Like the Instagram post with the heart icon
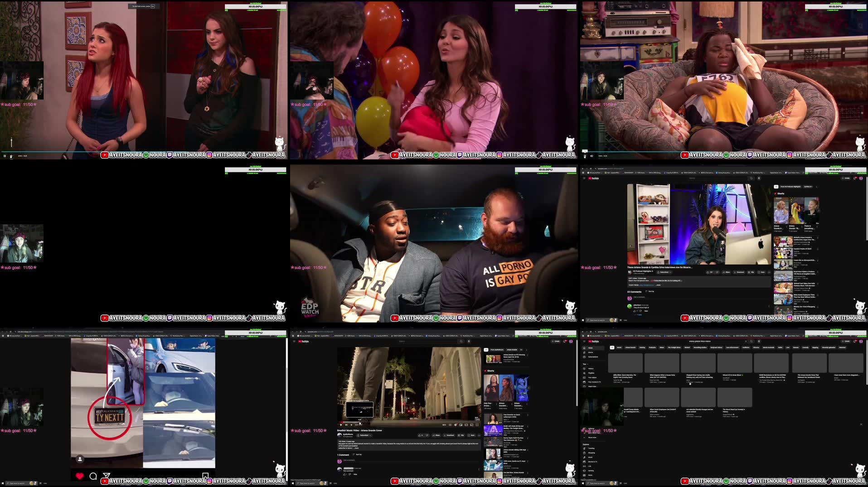The image size is (868, 487). tap(80, 476)
